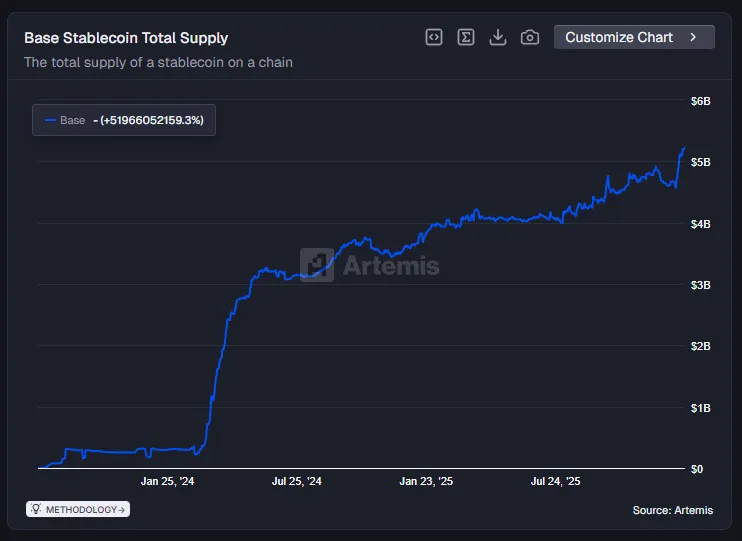Viewport: 742px width, 541px height.
Task: Click the Jul 25, '24 date label
Action: pos(297,481)
